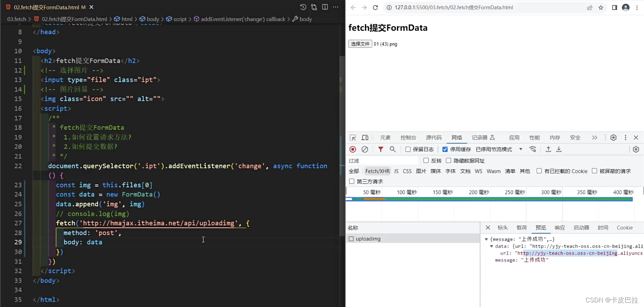This screenshot has height=307, width=644.
Task: Switch to 控制台 DevTools tab
Action: [408, 137]
